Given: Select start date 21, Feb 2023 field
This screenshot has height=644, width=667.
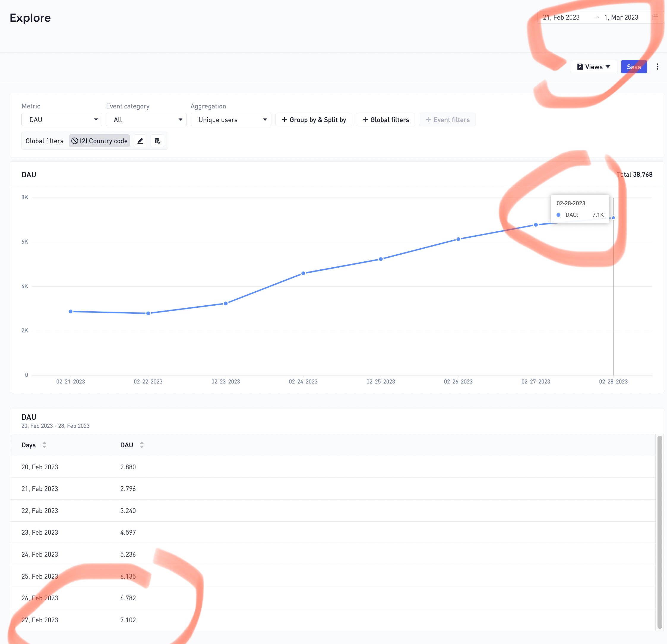Looking at the screenshot, I should [x=561, y=17].
